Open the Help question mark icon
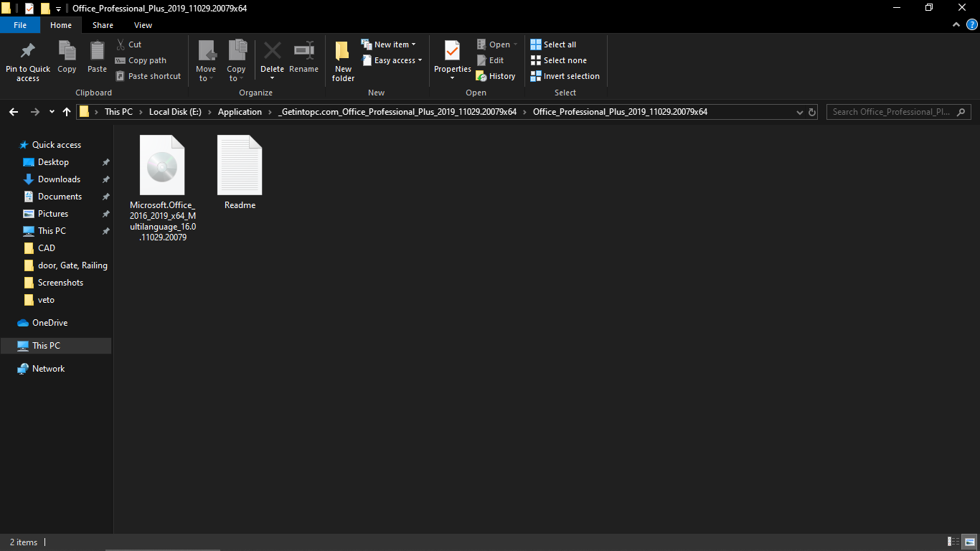The image size is (980, 551). click(971, 24)
